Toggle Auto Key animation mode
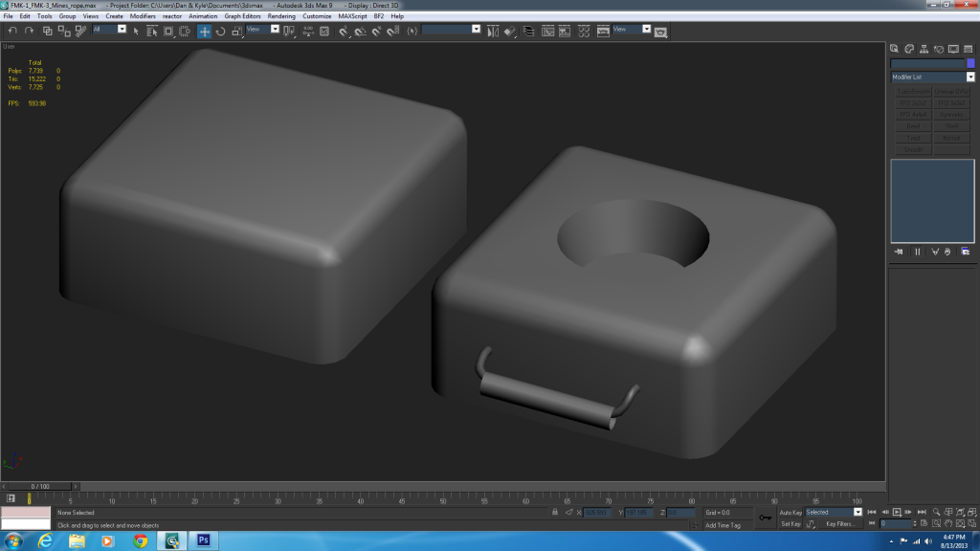980x551 pixels. (x=791, y=513)
